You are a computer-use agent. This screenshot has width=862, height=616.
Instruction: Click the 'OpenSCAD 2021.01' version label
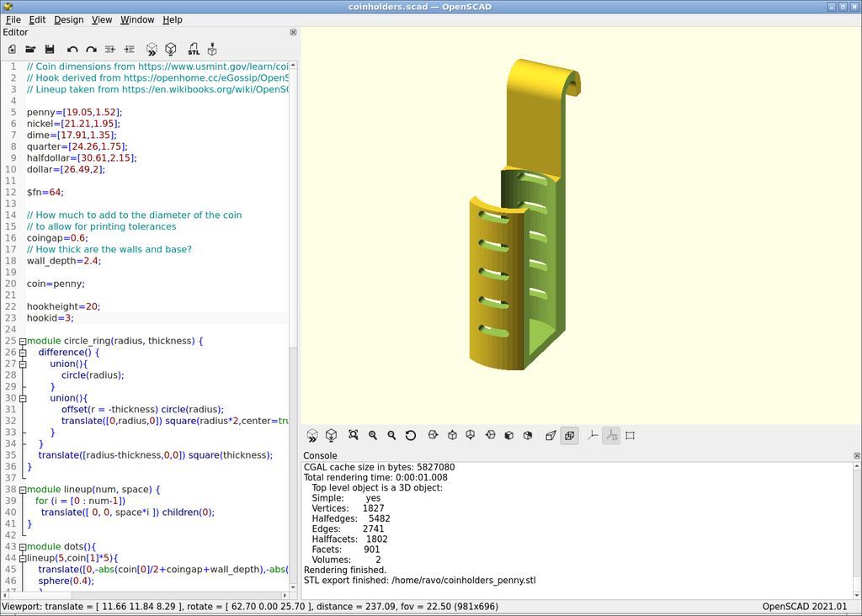(804, 607)
